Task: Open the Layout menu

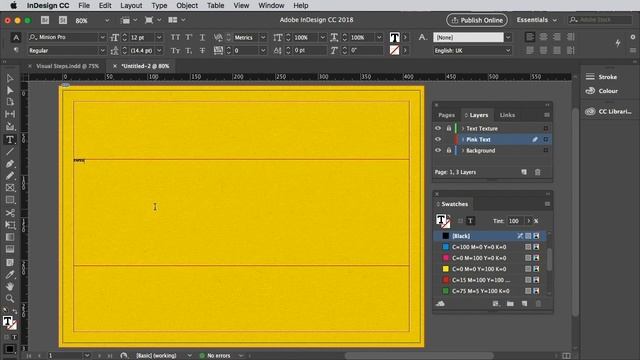Action: pos(131,5)
